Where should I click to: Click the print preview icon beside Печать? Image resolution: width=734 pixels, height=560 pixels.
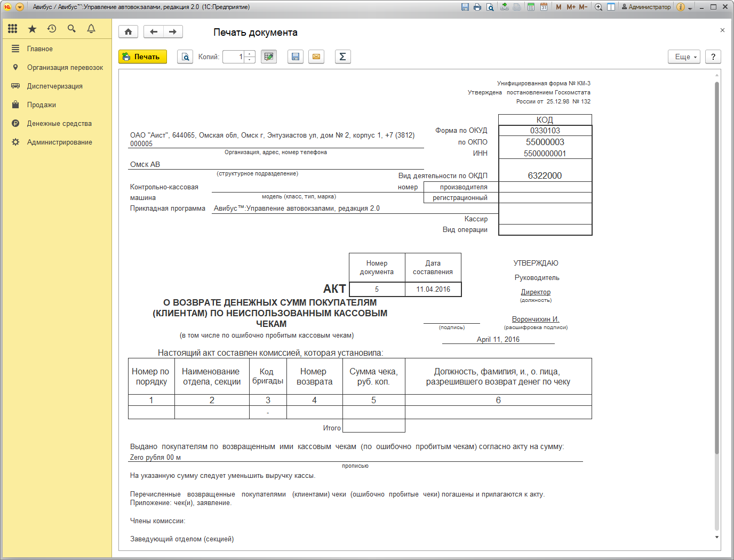point(185,57)
